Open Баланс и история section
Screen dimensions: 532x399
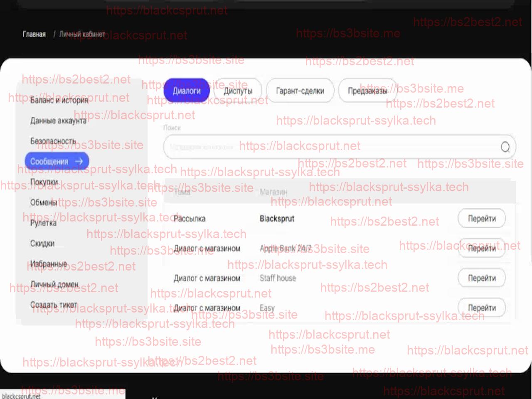[59, 100]
